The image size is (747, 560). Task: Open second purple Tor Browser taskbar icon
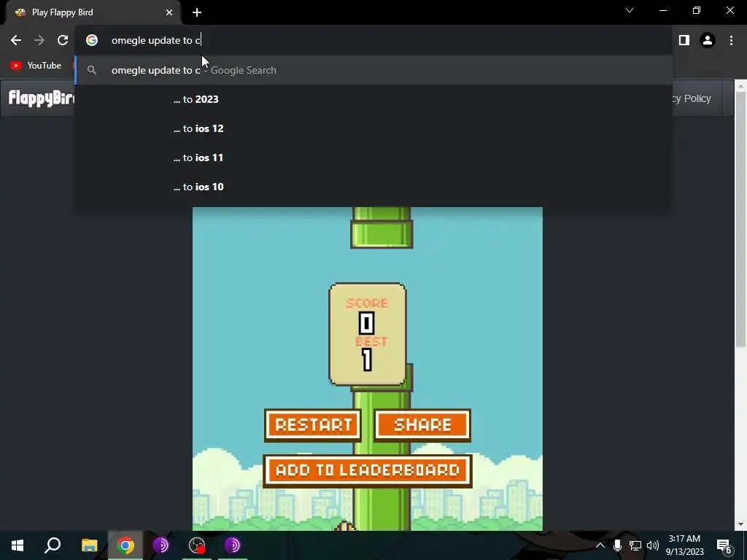(233, 545)
